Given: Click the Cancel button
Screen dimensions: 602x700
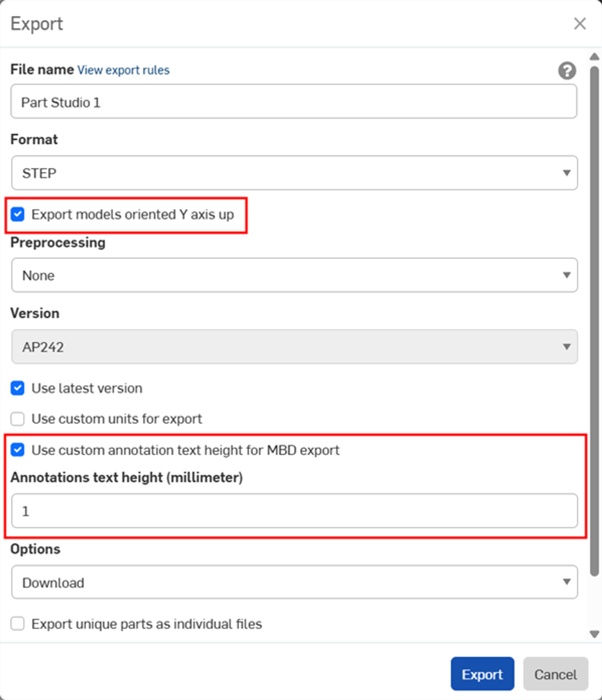Looking at the screenshot, I should click(556, 674).
